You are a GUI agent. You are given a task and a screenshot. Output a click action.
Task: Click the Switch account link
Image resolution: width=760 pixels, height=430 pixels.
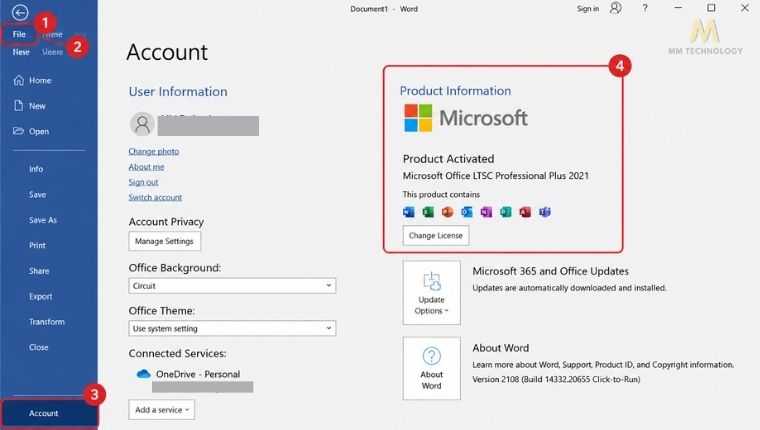tap(155, 197)
